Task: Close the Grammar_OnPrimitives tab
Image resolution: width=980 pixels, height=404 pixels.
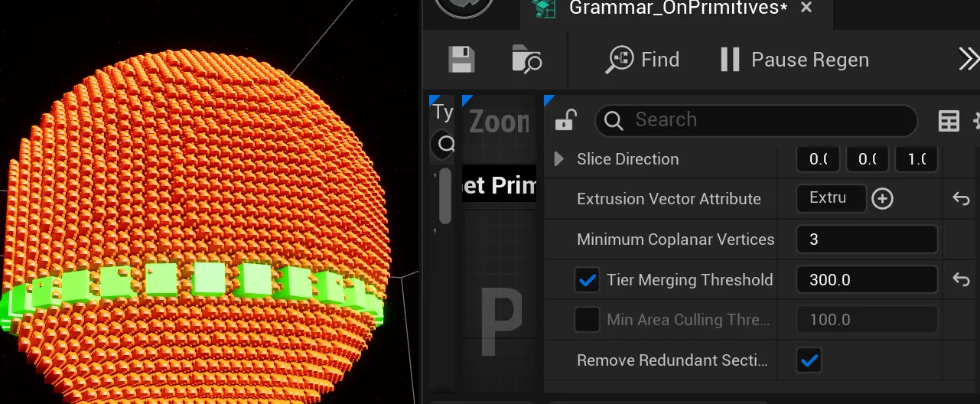Action: (806, 8)
